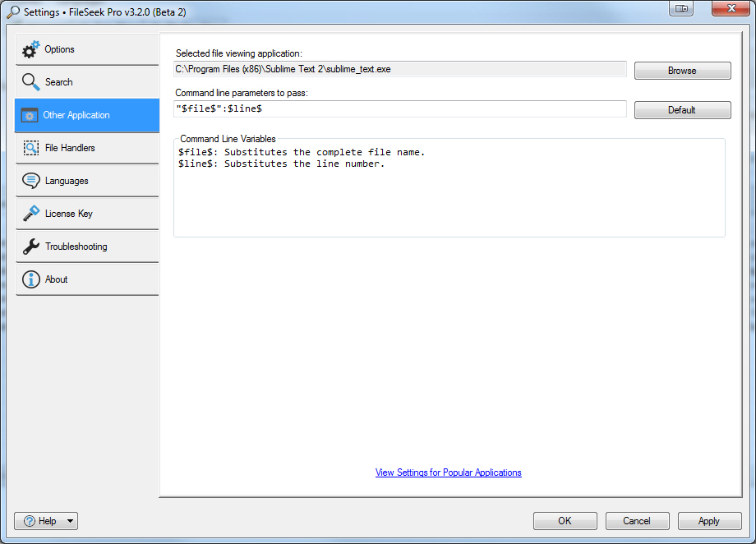Viewport: 756px width, 544px height.
Task: Click the selected file viewing application path
Action: pyautogui.click(x=400, y=70)
